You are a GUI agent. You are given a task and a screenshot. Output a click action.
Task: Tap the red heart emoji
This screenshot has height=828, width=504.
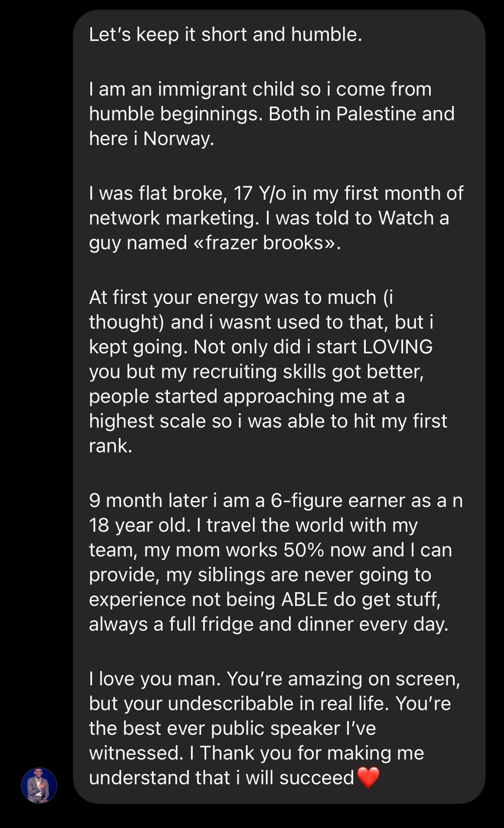(368, 777)
